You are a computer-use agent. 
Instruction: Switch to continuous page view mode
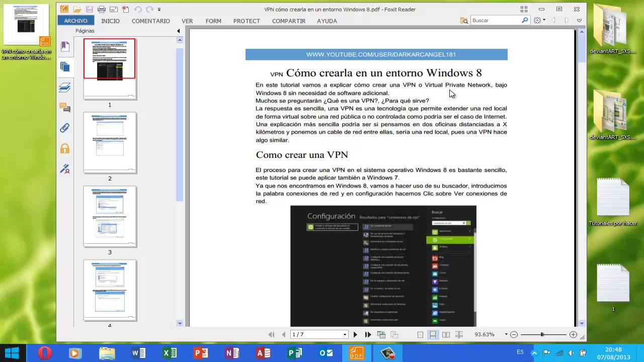(433, 334)
